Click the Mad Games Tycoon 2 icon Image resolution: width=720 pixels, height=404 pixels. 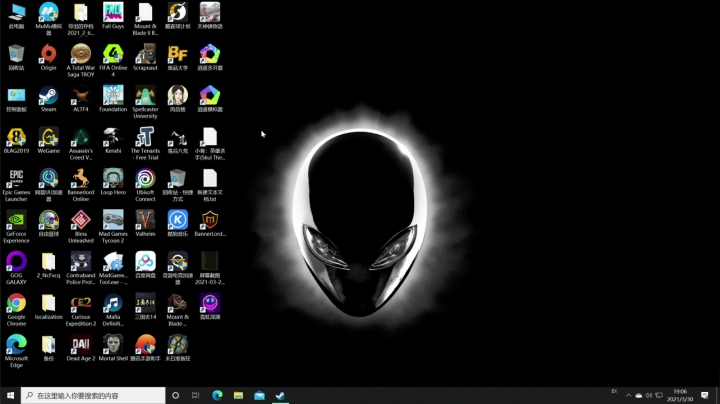113,226
